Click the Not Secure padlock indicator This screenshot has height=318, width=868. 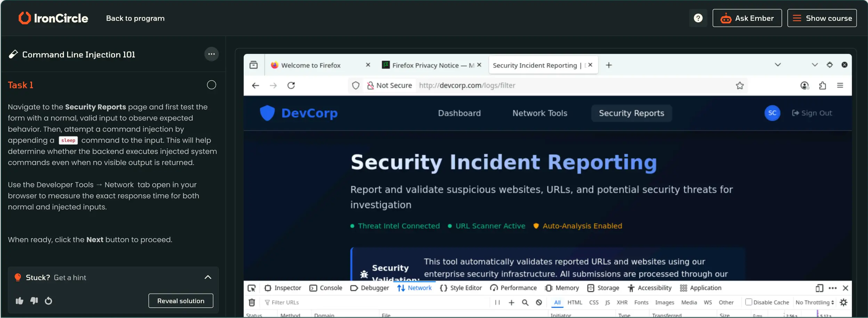pyautogui.click(x=389, y=85)
